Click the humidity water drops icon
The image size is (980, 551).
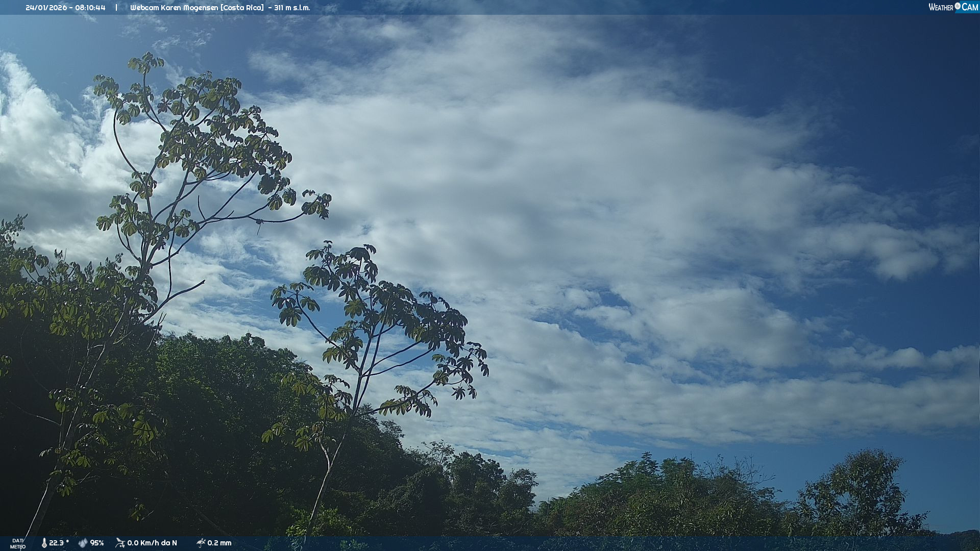click(83, 543)
